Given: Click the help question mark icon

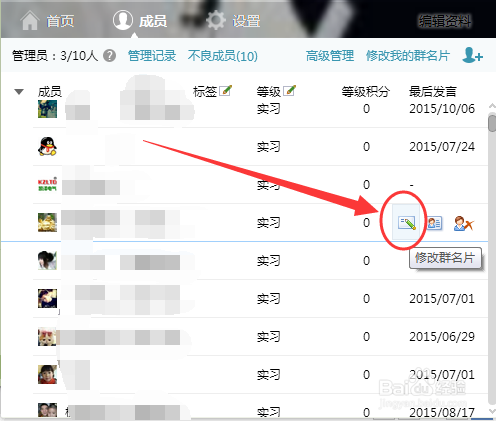Looking at the screenshot, I should click(109, 56).
